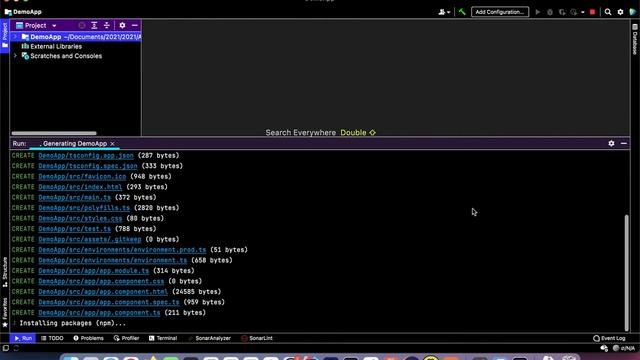This screenshot has height=360, width=640.
Task: Open environment.prod.ts link in console
Action: (x=122, y=250)
